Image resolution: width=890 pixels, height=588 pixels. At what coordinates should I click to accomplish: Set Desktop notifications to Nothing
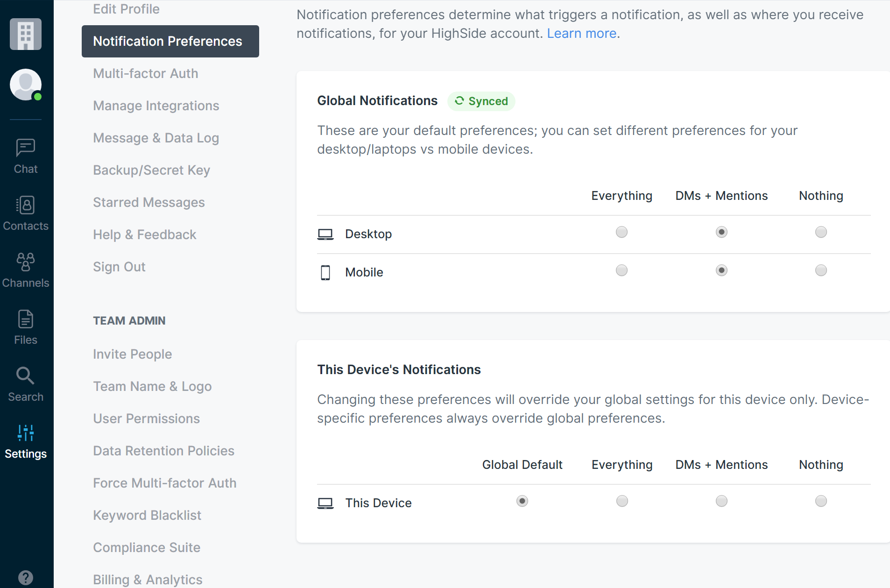click(821, 232)
